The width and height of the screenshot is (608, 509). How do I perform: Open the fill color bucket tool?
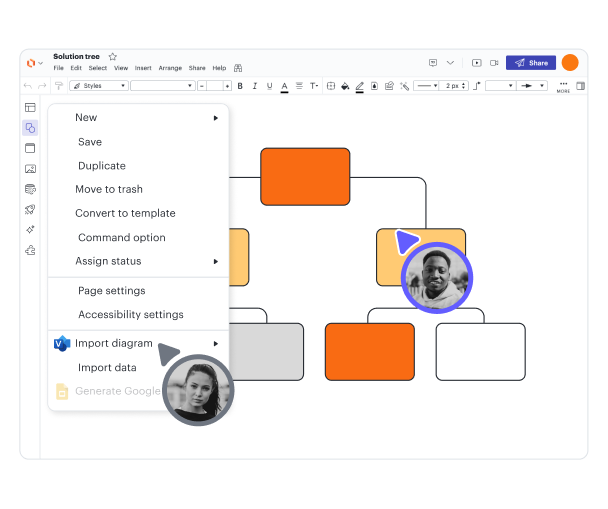pyautogui.click(x=345, y=86)
